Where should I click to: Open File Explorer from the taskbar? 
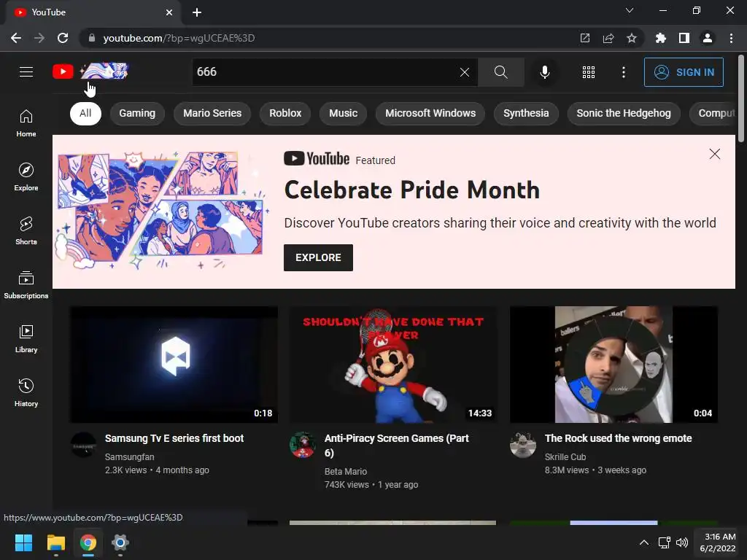55,542
